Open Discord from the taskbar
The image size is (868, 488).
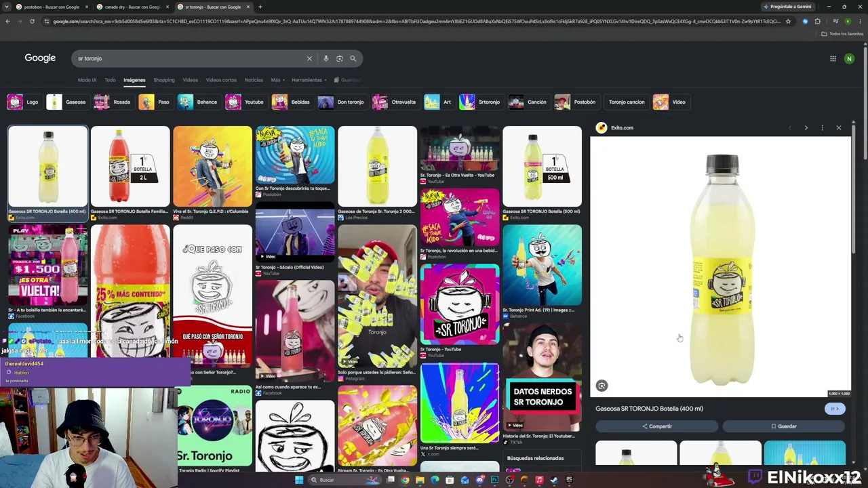coord(479,480)
